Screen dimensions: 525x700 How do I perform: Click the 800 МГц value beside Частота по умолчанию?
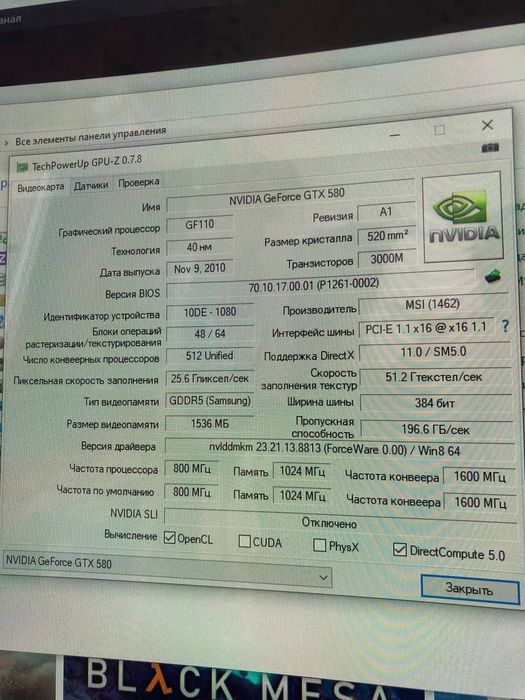pos(192,492)
